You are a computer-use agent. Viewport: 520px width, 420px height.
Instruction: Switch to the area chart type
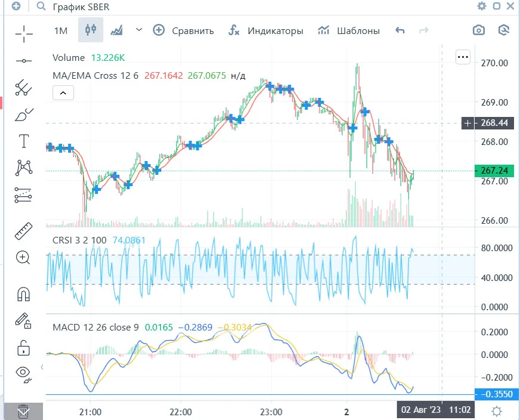tap(117, 30)
